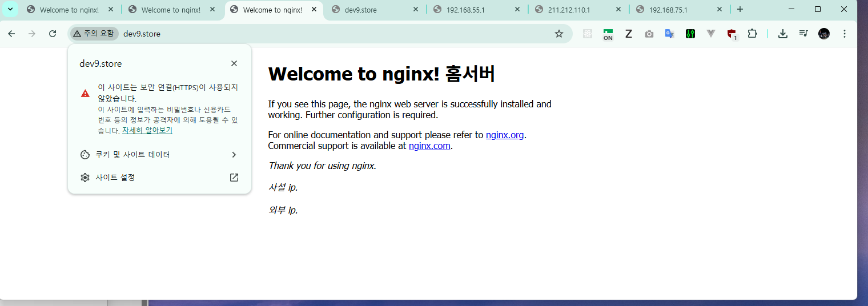Click the 'Thank you for using nginx.' text
The image size is (868, 306).
[x=322, y=166]
